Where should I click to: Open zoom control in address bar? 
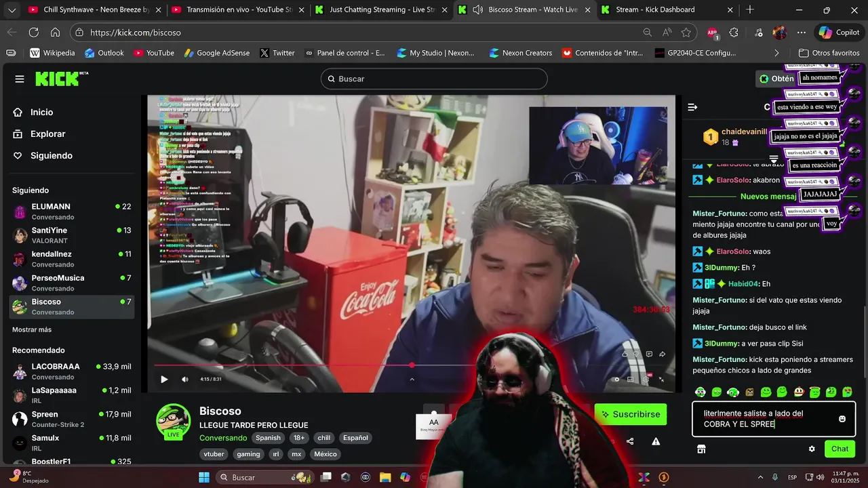point(648,32)
